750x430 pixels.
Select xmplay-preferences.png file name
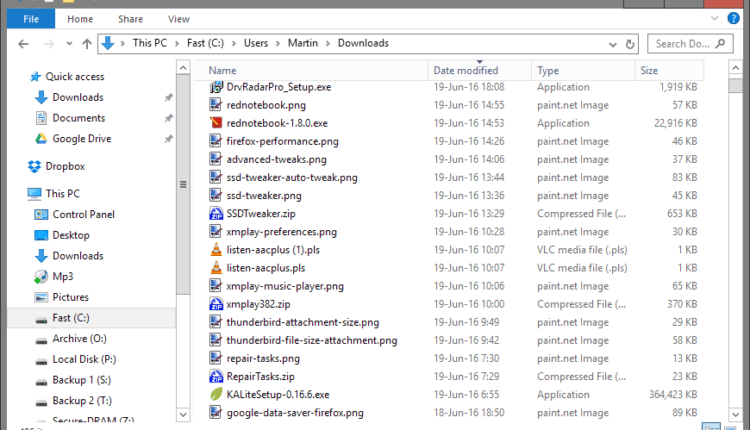coord(282,232)
